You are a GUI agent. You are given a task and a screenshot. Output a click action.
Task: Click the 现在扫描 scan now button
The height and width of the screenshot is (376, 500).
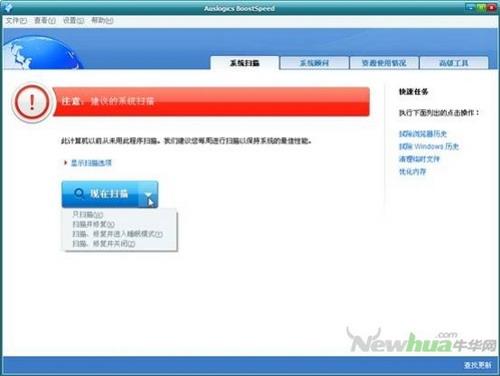pos(100,194)
